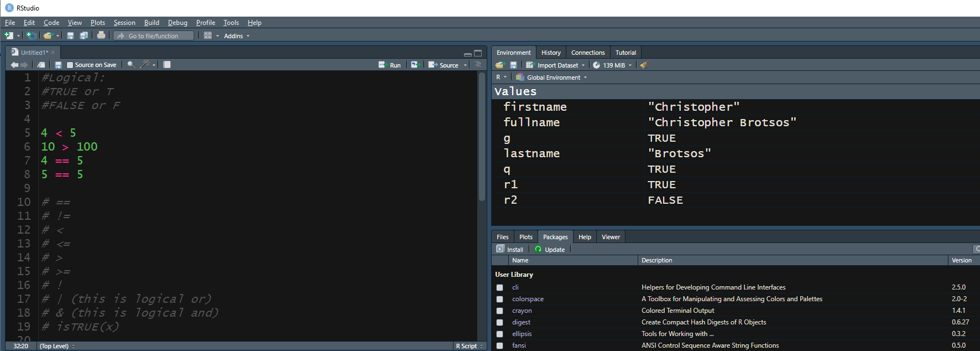The width and height of the screenshot is (980, 351).
Task: Open the Debug menu
Action: [178, 23]
